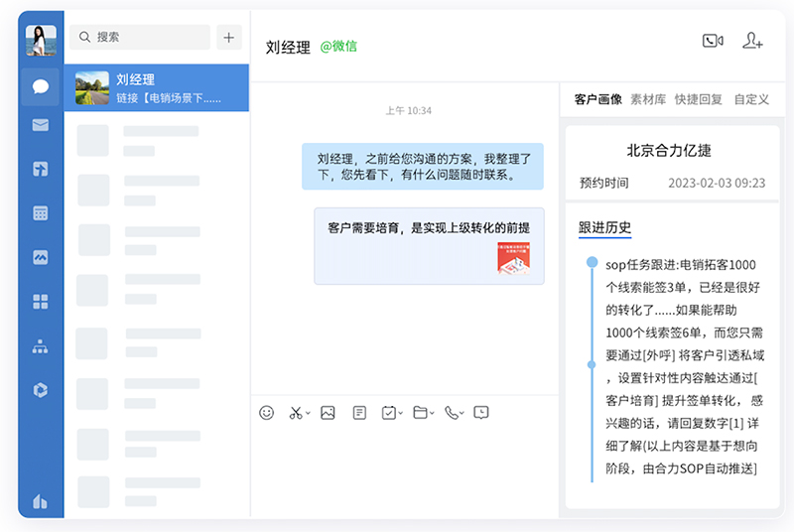Click the notes document toolbar icon
Viewport: 794px width, 532px height.
click(x=359, y=412)
